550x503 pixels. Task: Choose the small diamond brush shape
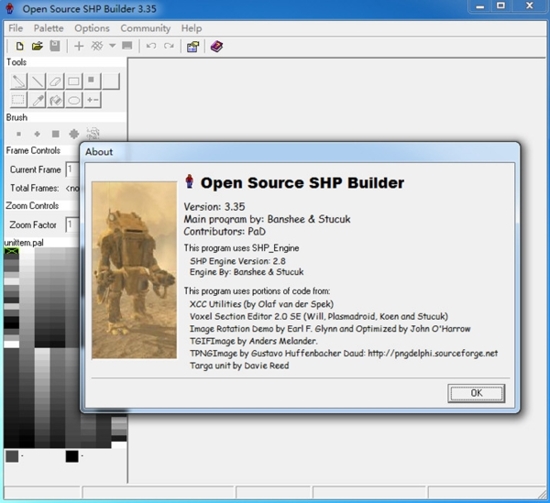37,134
